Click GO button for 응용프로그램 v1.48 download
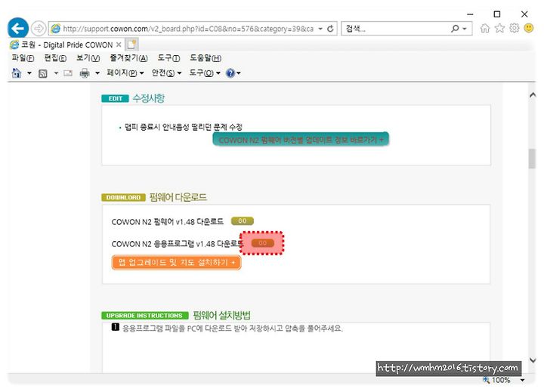Image resolution: width=544 pixels, height=392 pixels. pyautogui.click(x=263, y=243)
